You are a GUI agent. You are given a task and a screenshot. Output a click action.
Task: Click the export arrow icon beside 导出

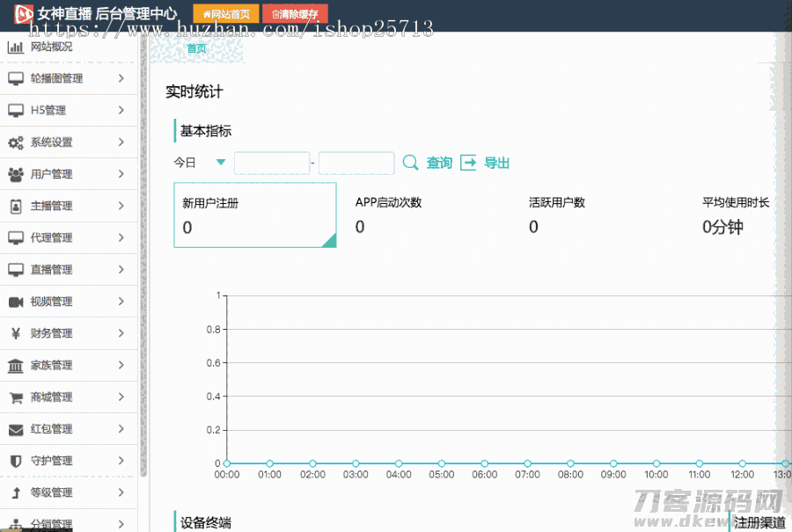point(468,163)
